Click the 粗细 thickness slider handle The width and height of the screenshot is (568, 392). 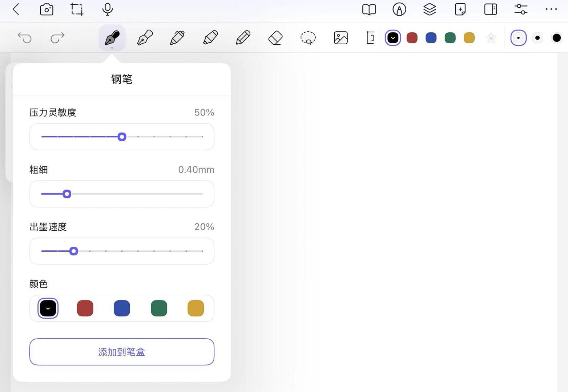(x=67, y=194)
